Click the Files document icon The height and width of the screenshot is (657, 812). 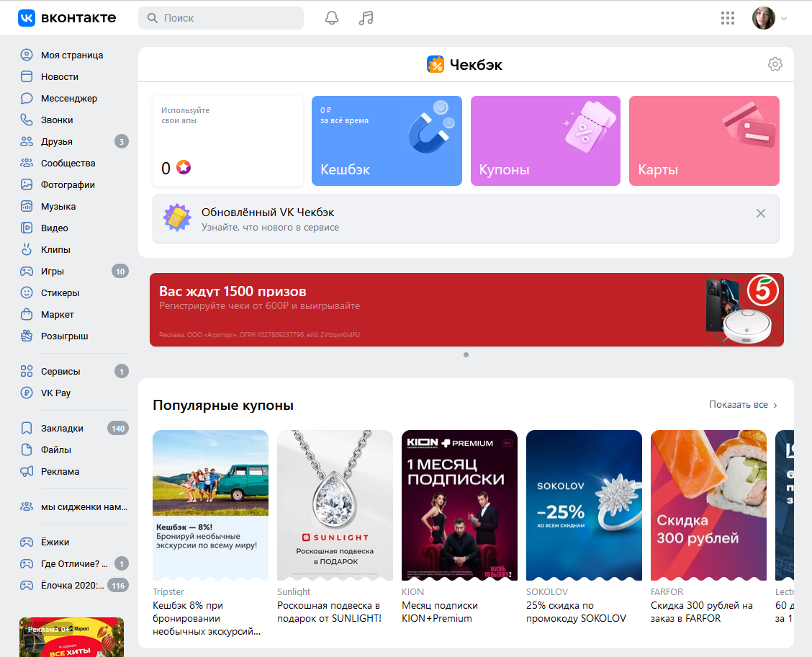click(27, 450)
